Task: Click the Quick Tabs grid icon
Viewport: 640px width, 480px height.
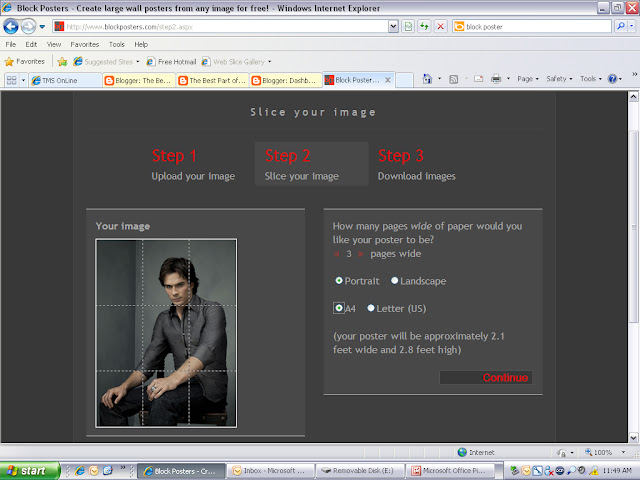Action: [11, 80]
